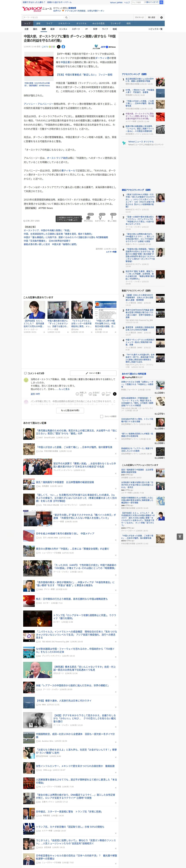Click the article comment count 673 icon
The height and width of the screenshot is (868, 186).
(45, 47)
